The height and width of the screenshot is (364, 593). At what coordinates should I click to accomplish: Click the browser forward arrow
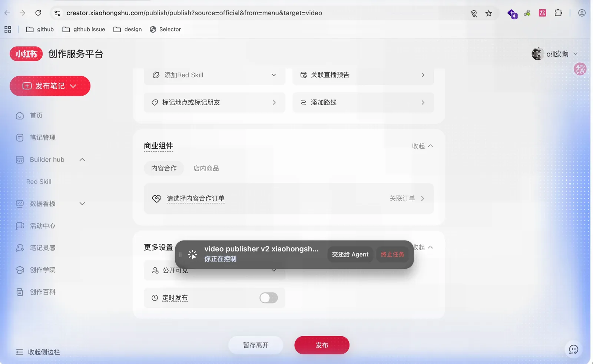(22, 13)
